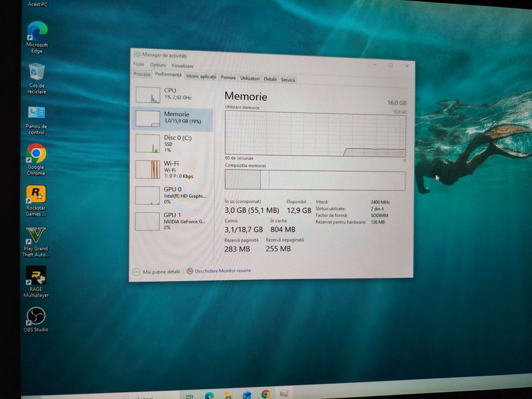This screenshot has width=532, height=399.
Task: Click the Memorie heading text
Action: tap(246, 96)
